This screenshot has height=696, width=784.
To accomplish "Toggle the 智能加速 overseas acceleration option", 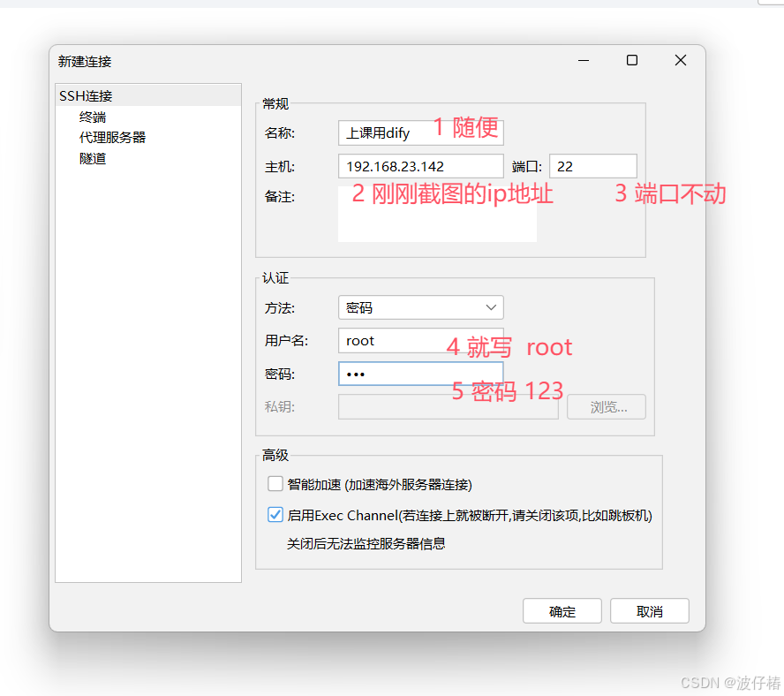I will click(x=275, y=484).
